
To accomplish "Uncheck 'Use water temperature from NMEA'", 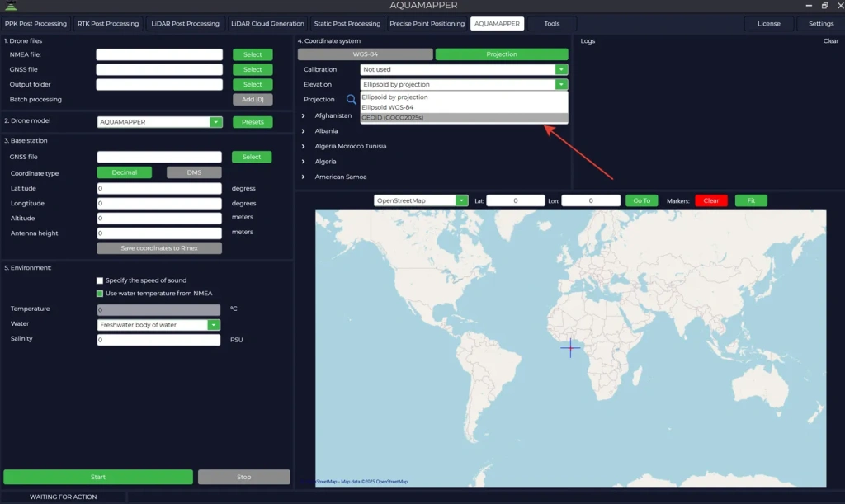I will 99,294.
